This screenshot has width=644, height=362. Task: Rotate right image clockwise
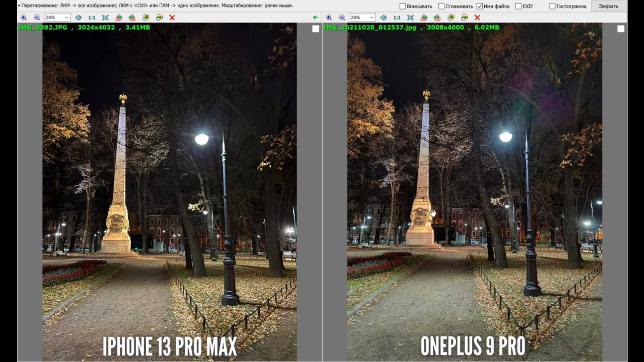[x=437, y=17]
